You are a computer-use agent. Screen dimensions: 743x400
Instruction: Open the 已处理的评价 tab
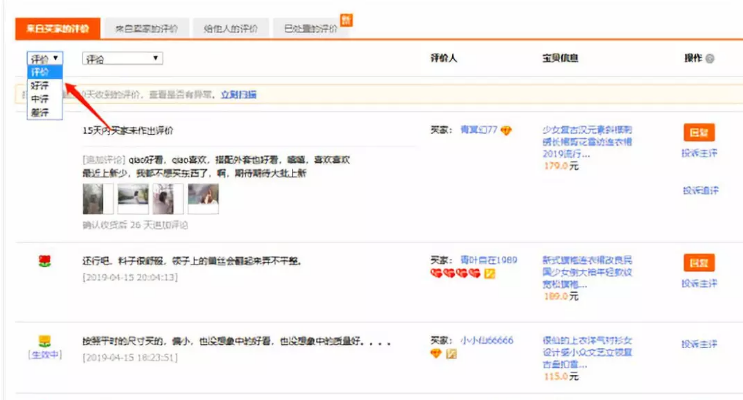coord(310,29)
